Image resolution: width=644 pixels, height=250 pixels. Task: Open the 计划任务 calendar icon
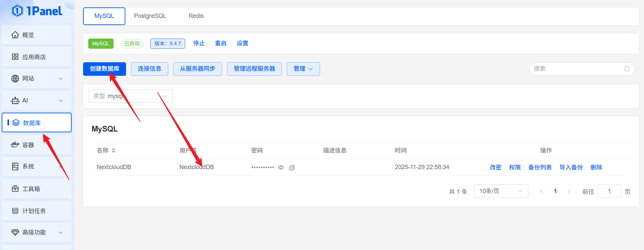[x=15, y=211]
